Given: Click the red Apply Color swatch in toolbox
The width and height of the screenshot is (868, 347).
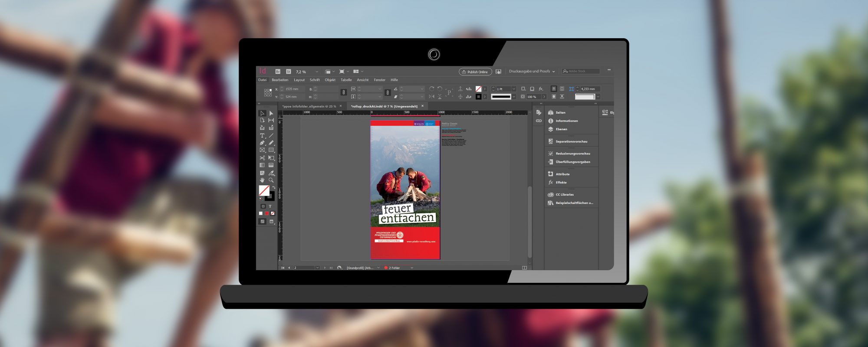Looking at the screenshot, I should click(x=266, y=213).
